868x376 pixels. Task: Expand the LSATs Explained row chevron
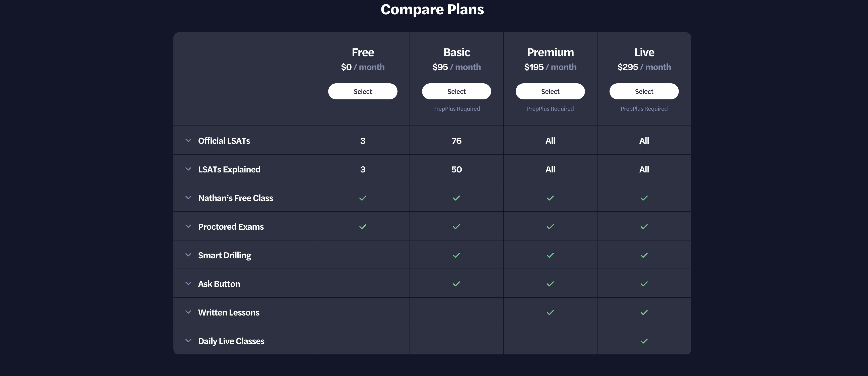(x=188, y=169)
